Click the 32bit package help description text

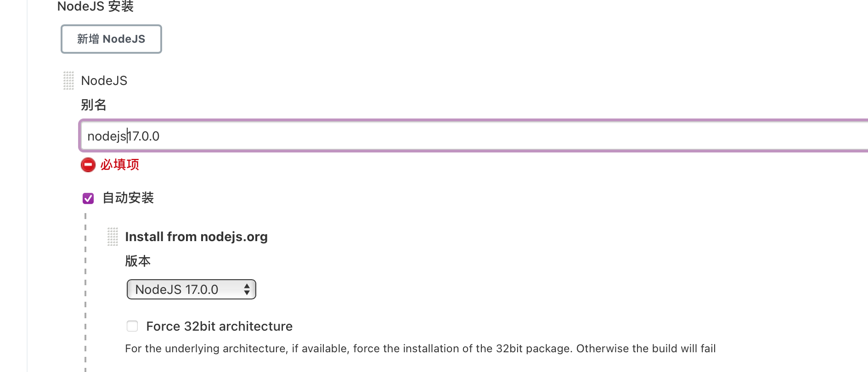[x=420, y=349]
